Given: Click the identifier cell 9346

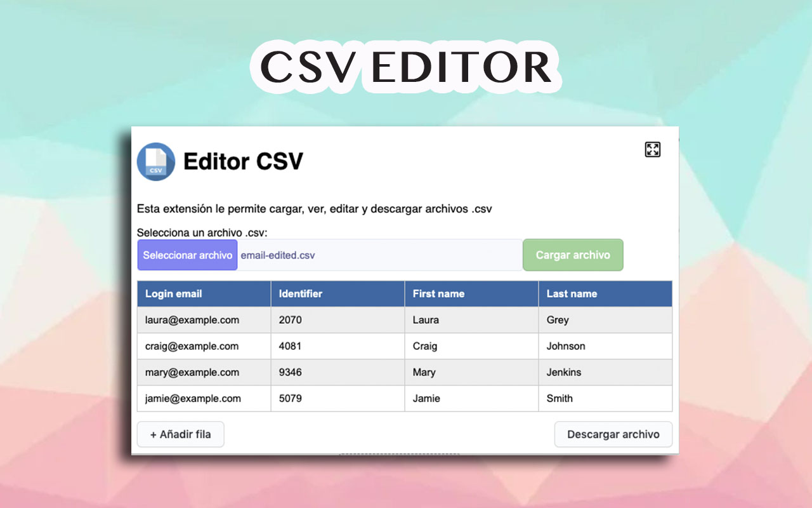Looking at the screenshot, I should pos(338,372).
